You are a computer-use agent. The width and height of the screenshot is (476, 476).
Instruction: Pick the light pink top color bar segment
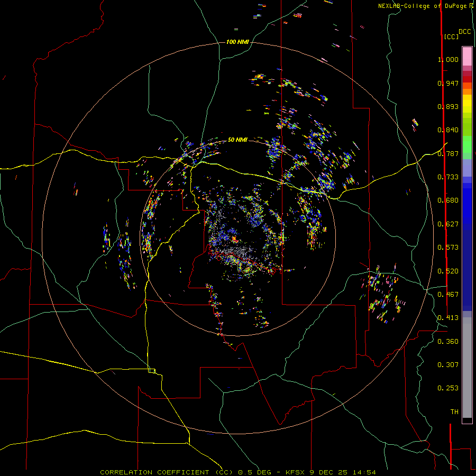coord(467,56)
